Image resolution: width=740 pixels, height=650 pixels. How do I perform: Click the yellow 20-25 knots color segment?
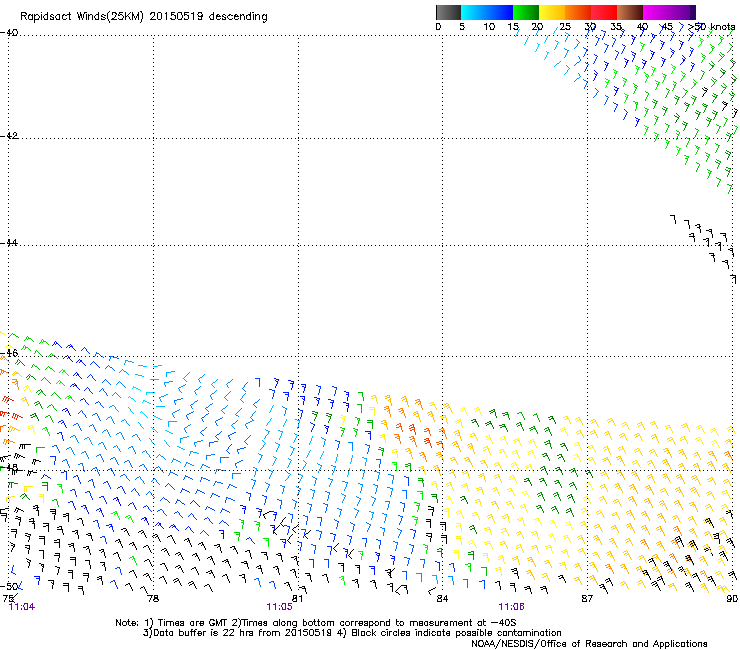(x=552, y=12)
